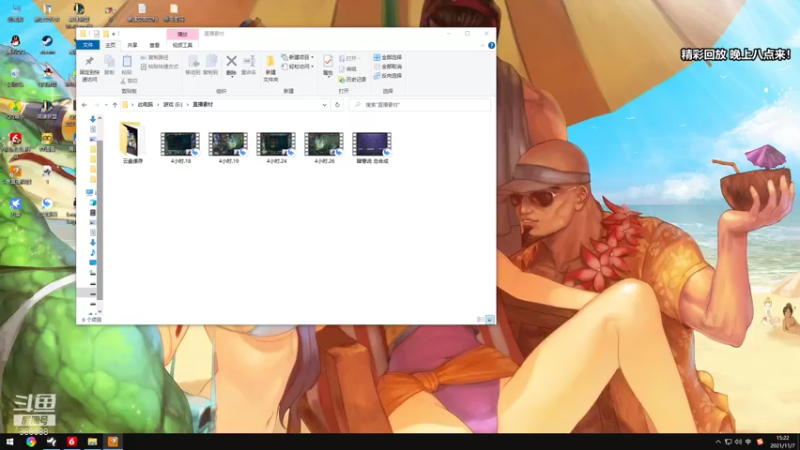Open File Explorer from the taskbar
This screenshot has height=450, width=800.
point(92,442)
